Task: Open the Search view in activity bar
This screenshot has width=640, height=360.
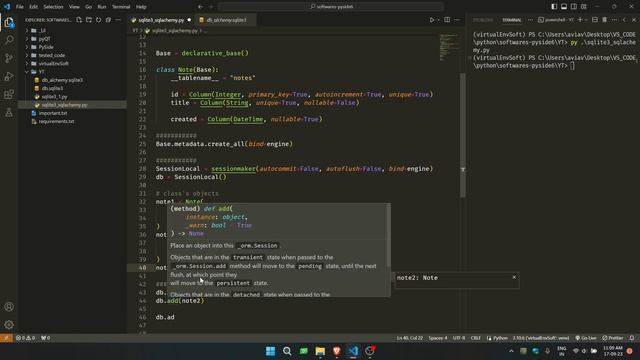Action: click(x=9, y=40)
